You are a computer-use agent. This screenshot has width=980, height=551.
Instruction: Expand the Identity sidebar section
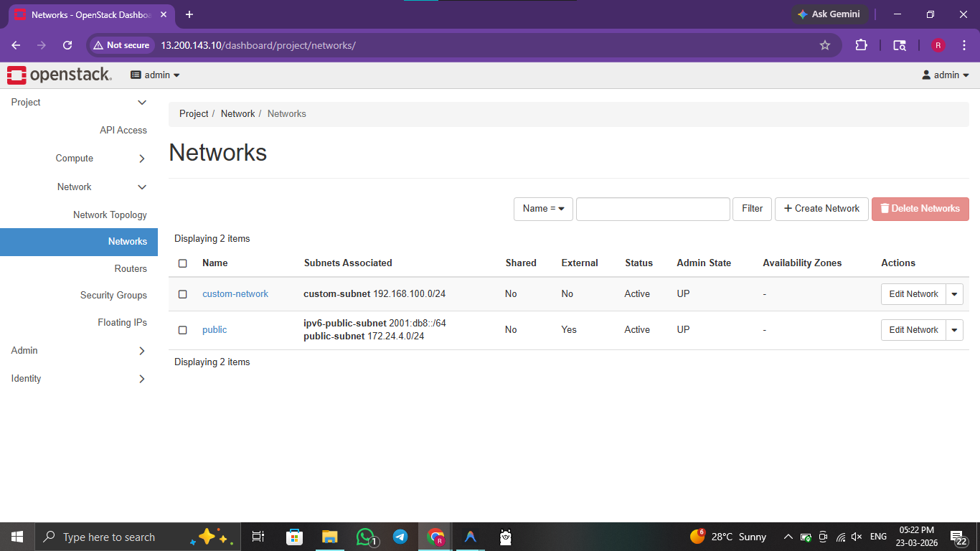coord(79,379)
